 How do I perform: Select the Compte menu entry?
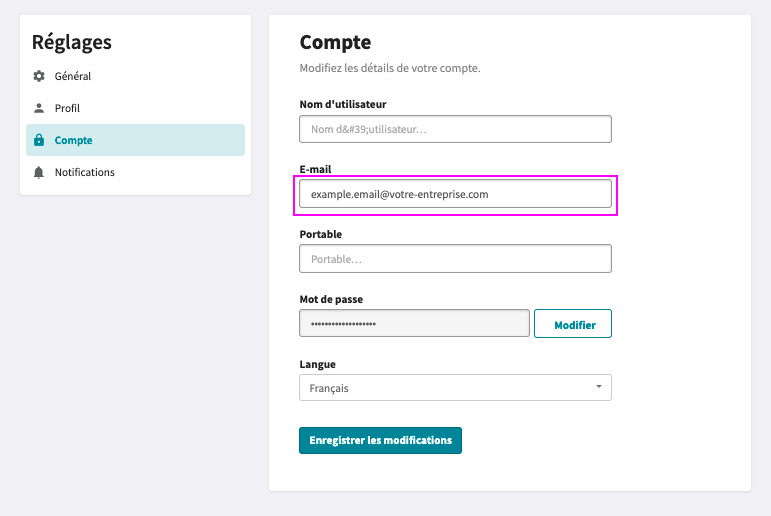(135, 140)
